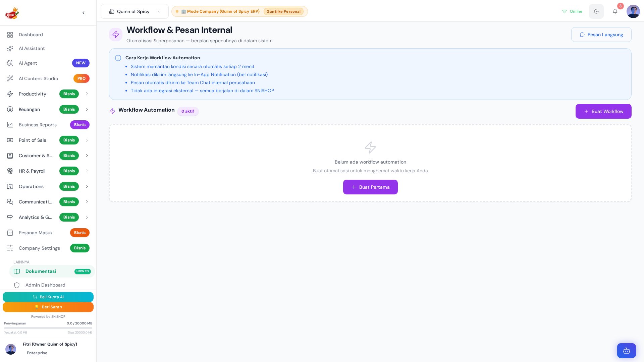This screenshot has height=362, width=644.
Task: Open the notification bell
Action: click(x=615, y=11)
